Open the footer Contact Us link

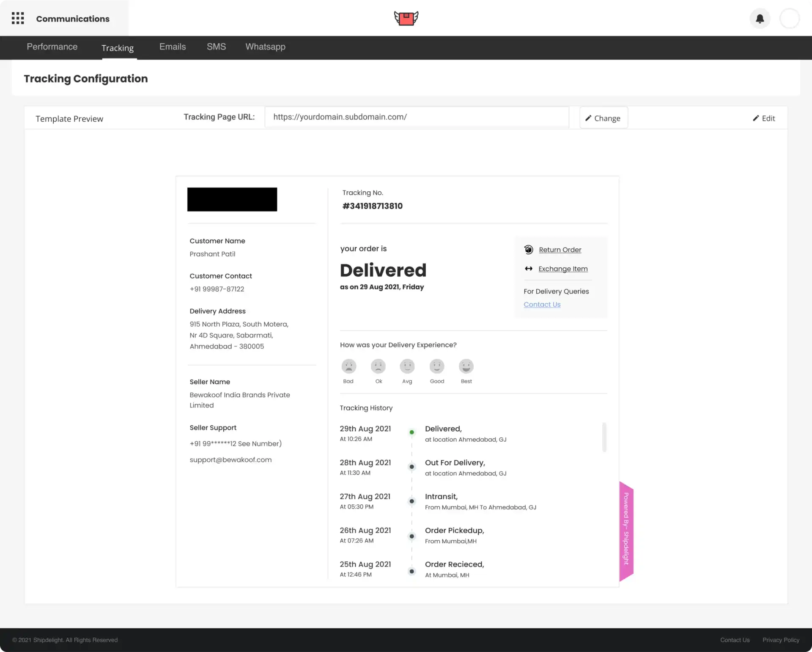pyautogui.click(x=735, y=640)
